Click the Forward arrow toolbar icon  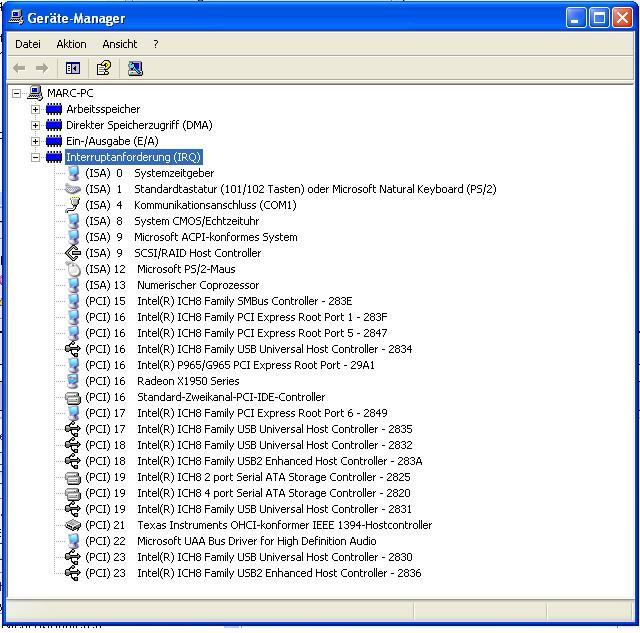point(42,68)
